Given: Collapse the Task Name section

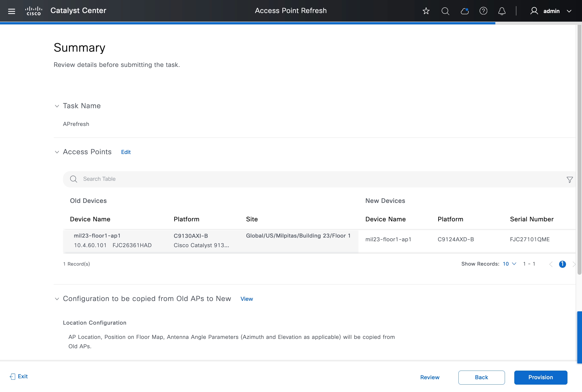Looking at the screenshot, I should click(57, 106).
